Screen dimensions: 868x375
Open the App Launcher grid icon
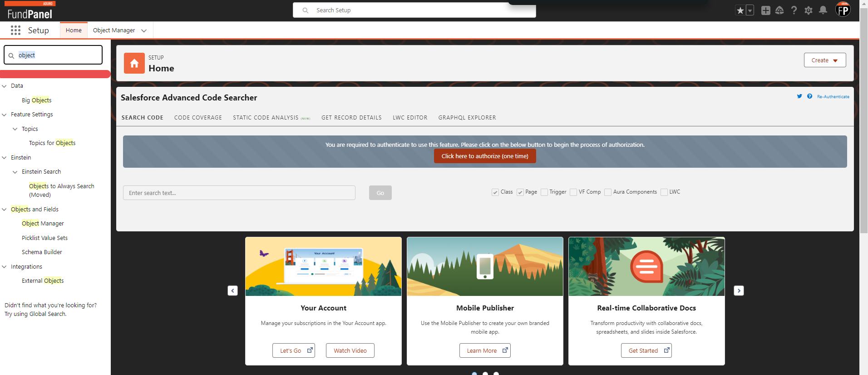tap(15, 30)
